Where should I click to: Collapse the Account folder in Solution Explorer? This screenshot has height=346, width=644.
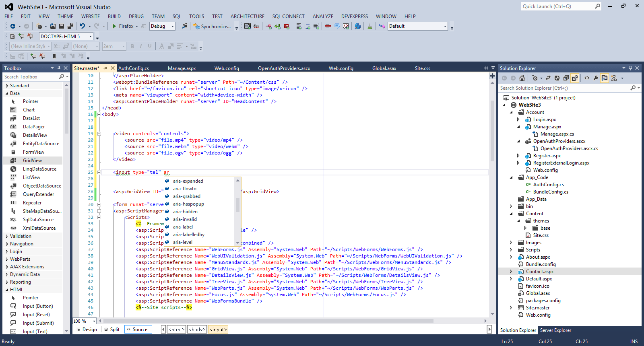(511, 112)
